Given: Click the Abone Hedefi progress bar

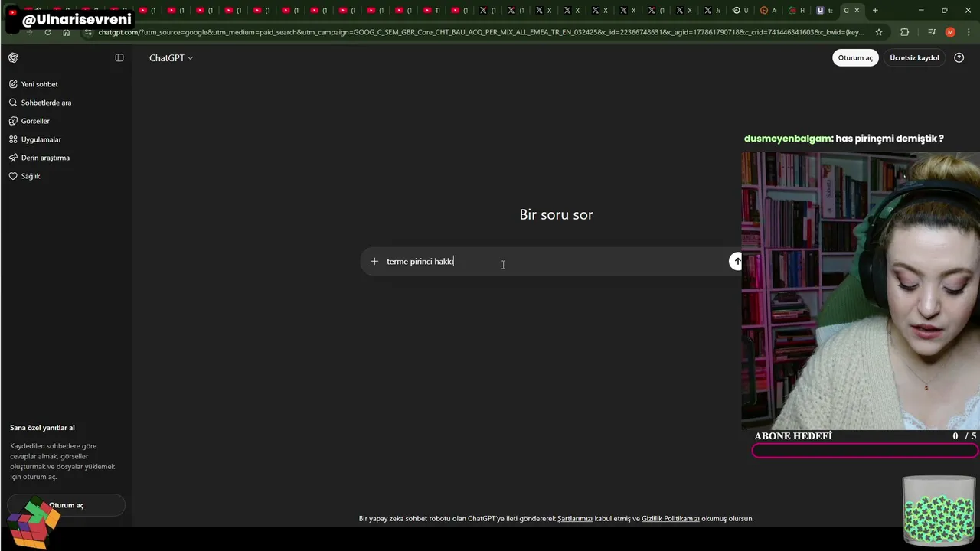Looking at the screenshot, I should click(865, 451).
